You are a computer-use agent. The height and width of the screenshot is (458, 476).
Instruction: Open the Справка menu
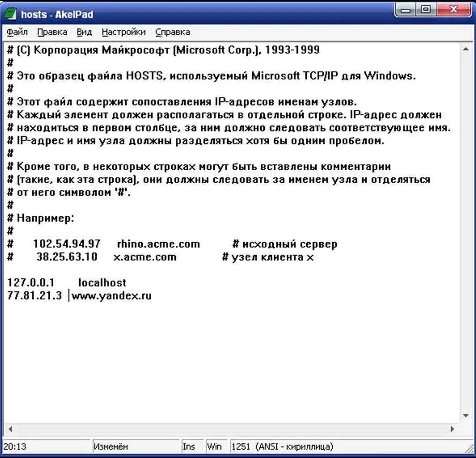pyautogui.click(x=173, y=32)
